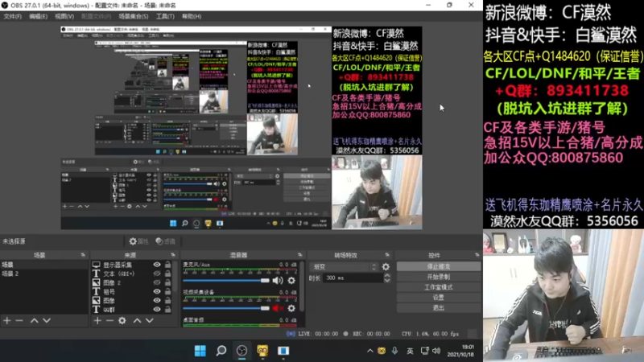Toggle lock on QQ群 source
Image resolution: width=644 pixels, height=362 pixels.
(x=167, y=310)
